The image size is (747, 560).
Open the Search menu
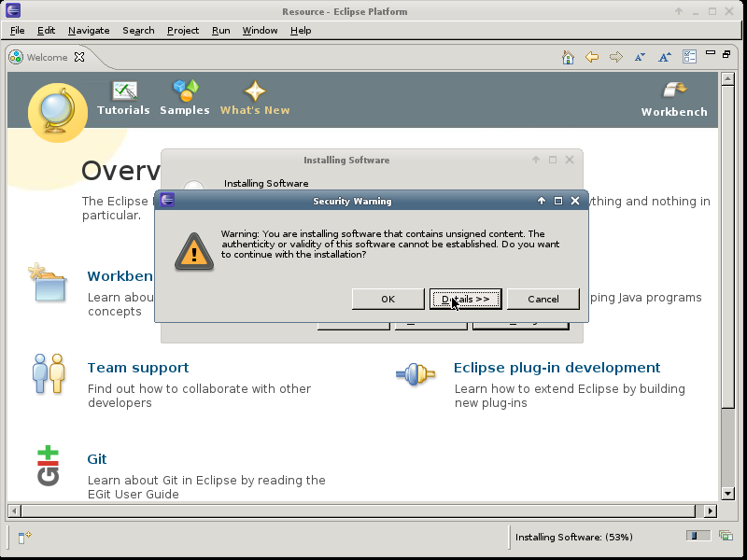[138, 31]
